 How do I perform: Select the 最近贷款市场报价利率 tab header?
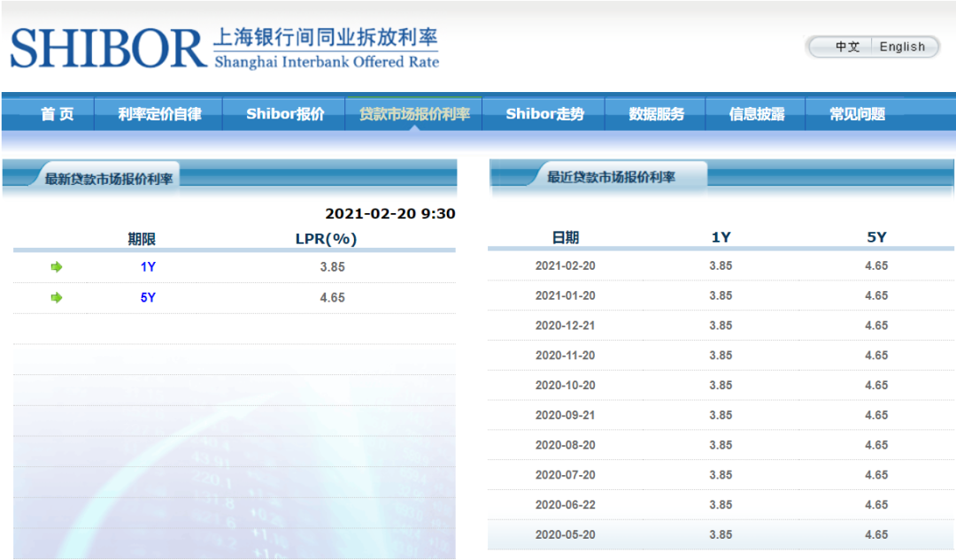click(611, 177)
